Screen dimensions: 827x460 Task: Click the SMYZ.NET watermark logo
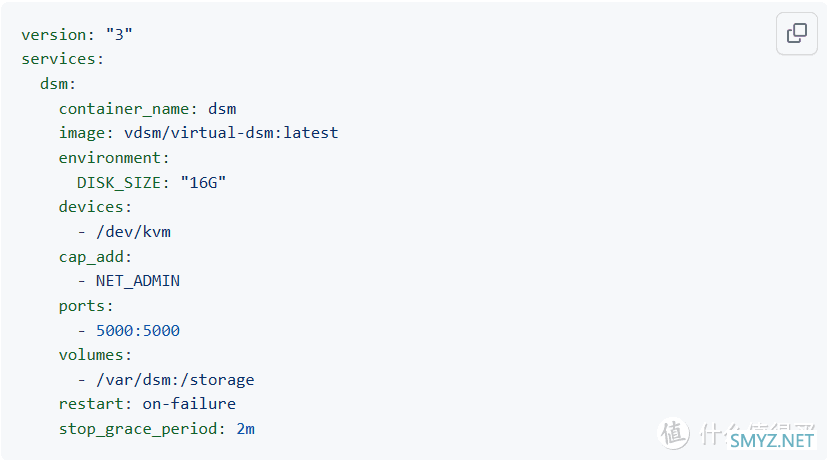[771, 440]
